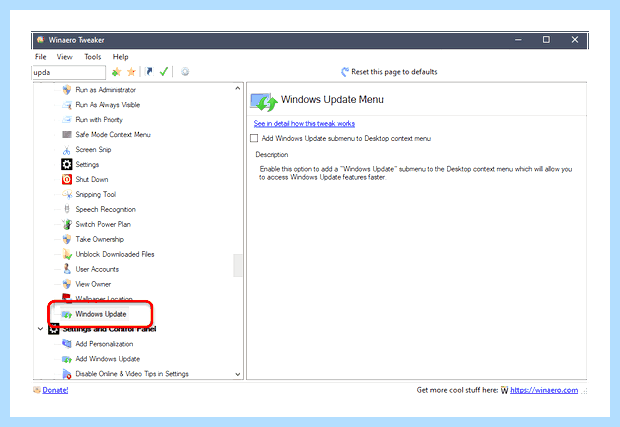This screenshot has width=620, height=427.
Task: Click the Disable Online & Video Tips icon
Action: point(67,374)
